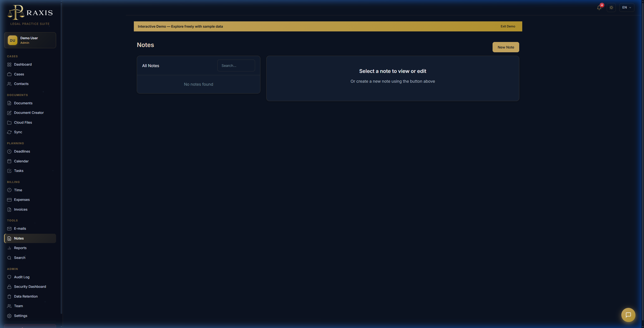Click the Invoices file icon
644x328 pixels.
[9, 210]
